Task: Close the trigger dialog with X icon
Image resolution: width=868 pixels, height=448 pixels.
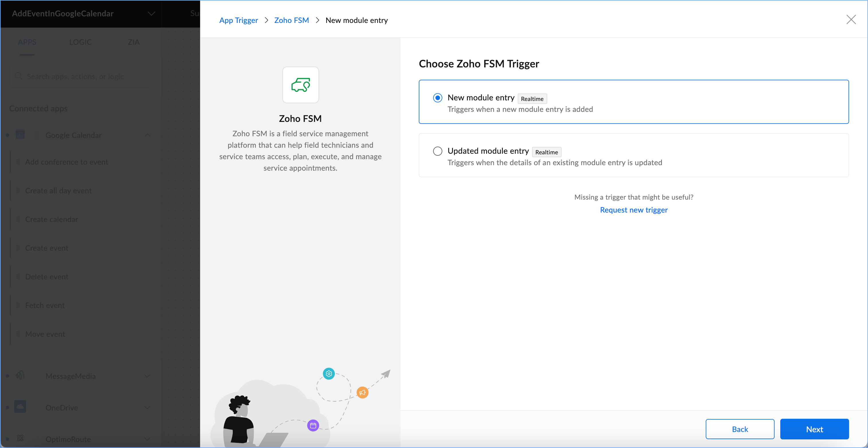Action: (x=851, y=20)
